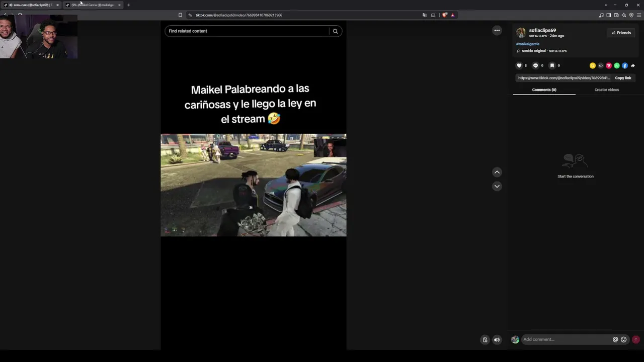Open Brave Leo AI sparkle icon
Image resolution: width=644 pixels, height=362 pixels.
(x=624, y=15)
